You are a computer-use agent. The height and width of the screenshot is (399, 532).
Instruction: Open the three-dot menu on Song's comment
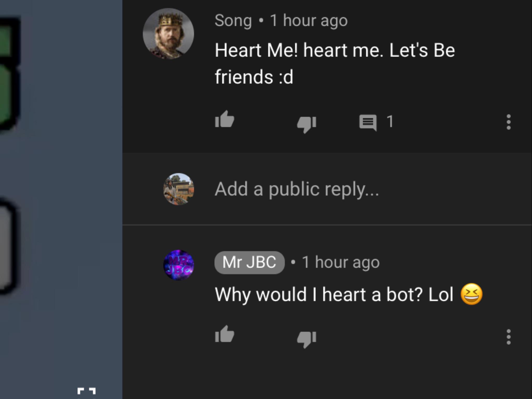pos(508,122)
